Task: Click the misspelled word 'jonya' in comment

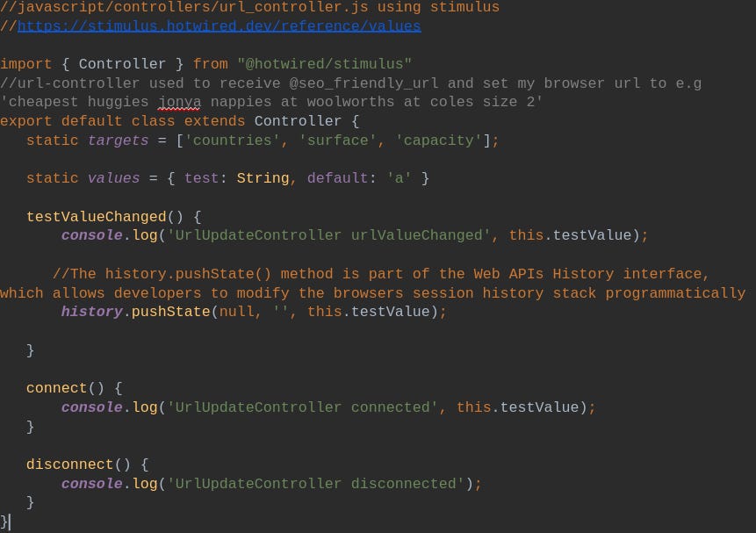Action: tap(179, 102)
